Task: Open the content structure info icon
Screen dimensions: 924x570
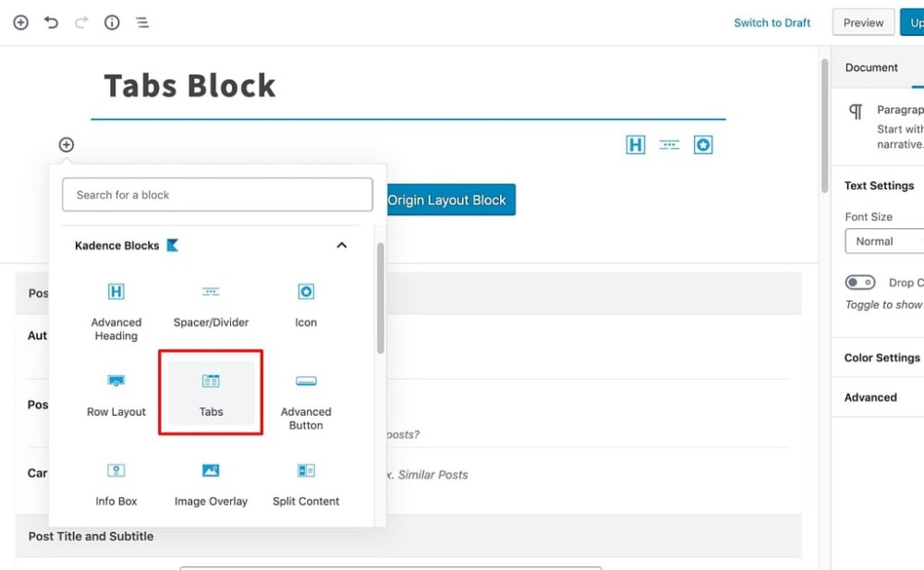Action: coord(111,22)
